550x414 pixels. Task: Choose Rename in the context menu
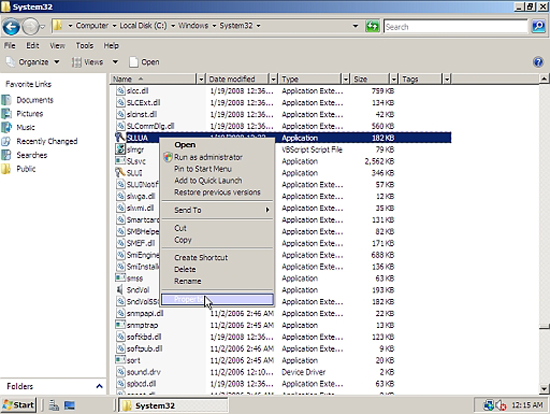(x=217, y=281)
